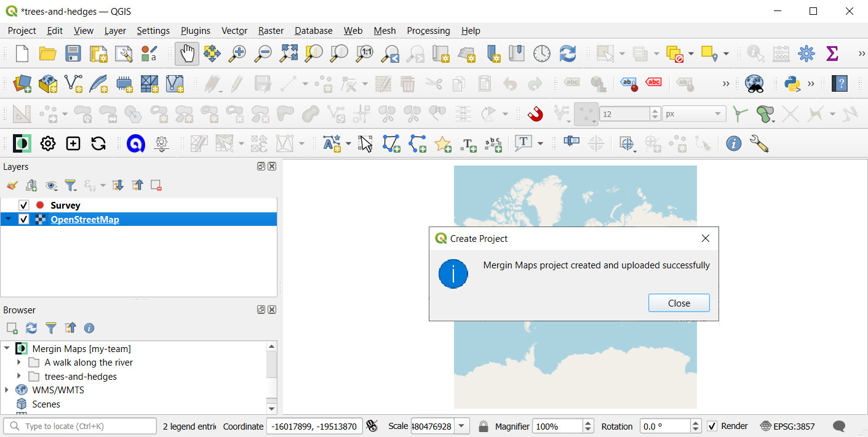Open the Project menu

(x=22, y=31)
